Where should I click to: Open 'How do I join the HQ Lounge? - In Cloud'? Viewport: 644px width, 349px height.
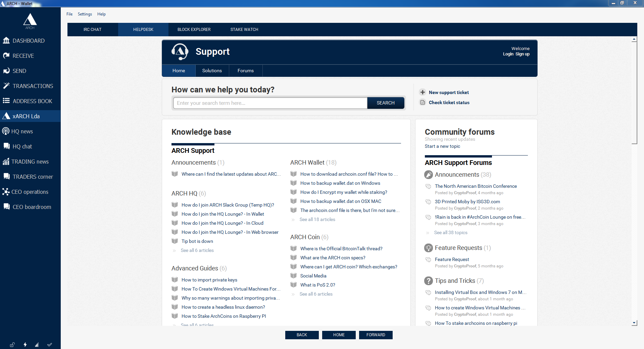click(222, 223)
